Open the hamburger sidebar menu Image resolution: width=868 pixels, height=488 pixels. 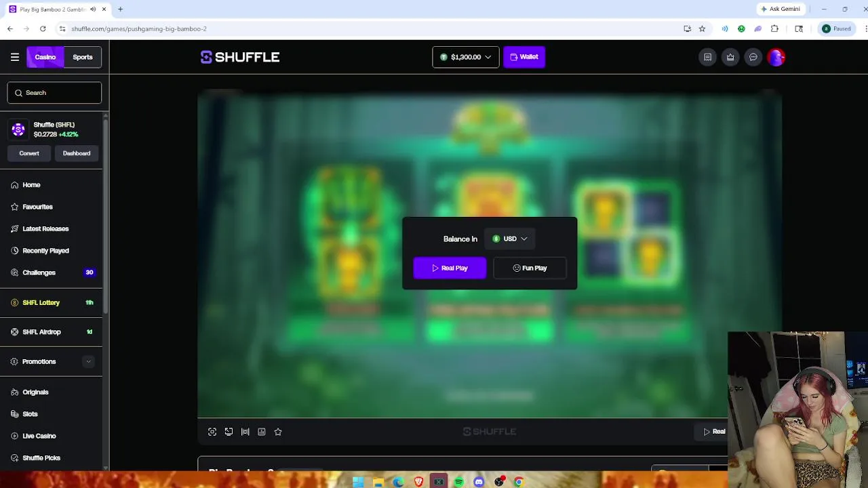coord(14,57)
